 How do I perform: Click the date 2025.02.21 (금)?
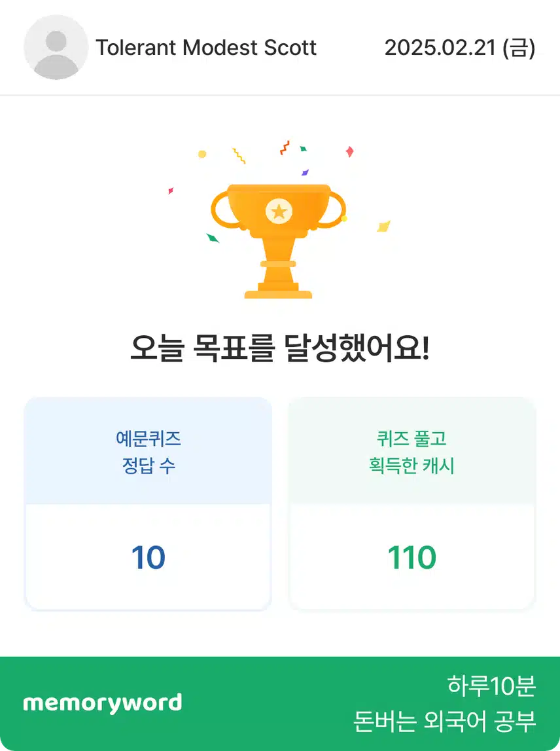(x=460, y=48)
